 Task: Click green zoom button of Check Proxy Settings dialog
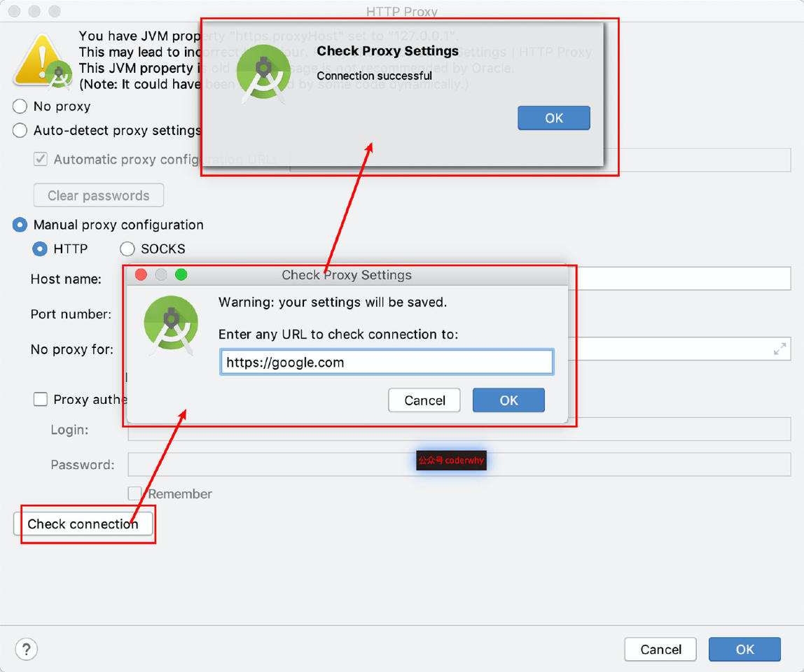point(181,274)
